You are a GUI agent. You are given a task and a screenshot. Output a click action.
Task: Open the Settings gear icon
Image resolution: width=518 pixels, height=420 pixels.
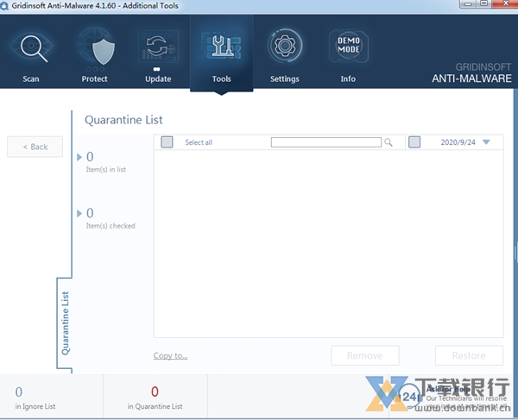pos(285,46)
